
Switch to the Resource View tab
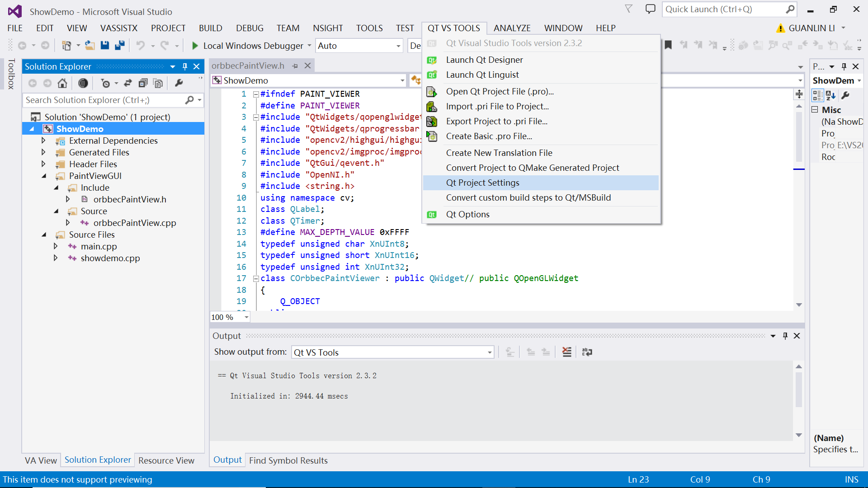click(x=166, y=460)
